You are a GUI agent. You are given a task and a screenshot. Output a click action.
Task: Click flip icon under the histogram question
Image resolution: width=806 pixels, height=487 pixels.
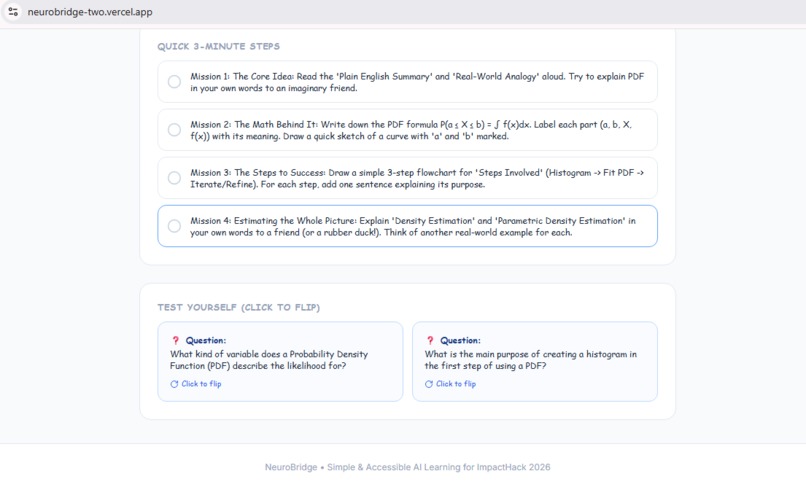pos(429,384)
